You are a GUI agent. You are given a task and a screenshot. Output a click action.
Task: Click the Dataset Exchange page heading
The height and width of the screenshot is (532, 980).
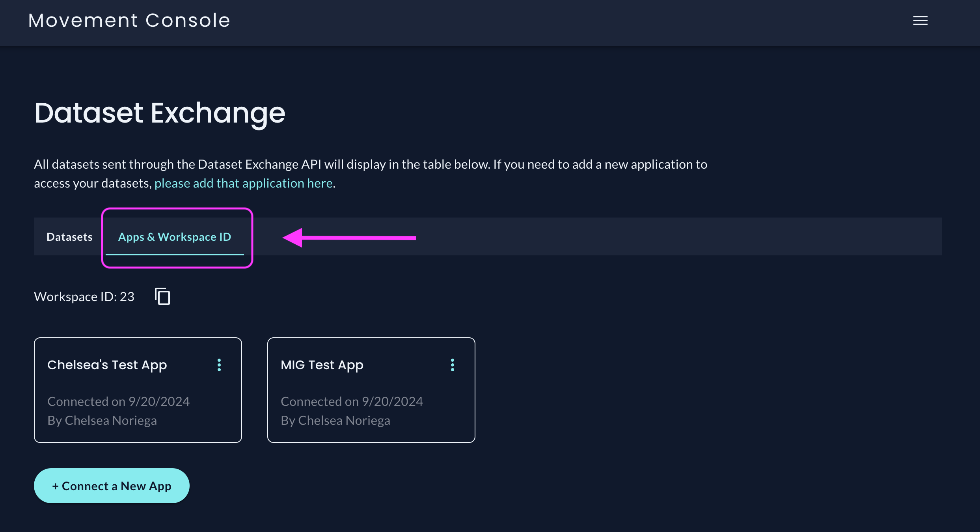point(160,113)
